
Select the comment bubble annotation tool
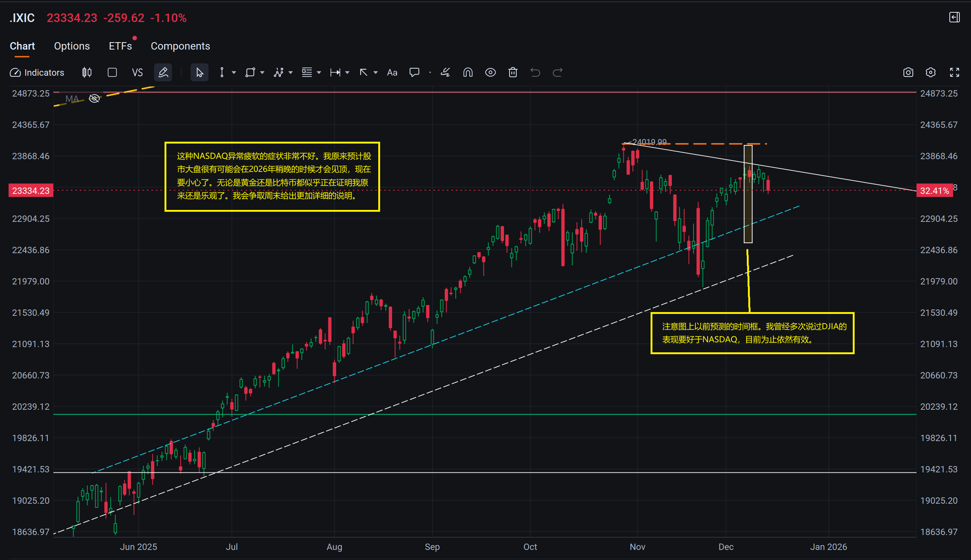[414, 72]
